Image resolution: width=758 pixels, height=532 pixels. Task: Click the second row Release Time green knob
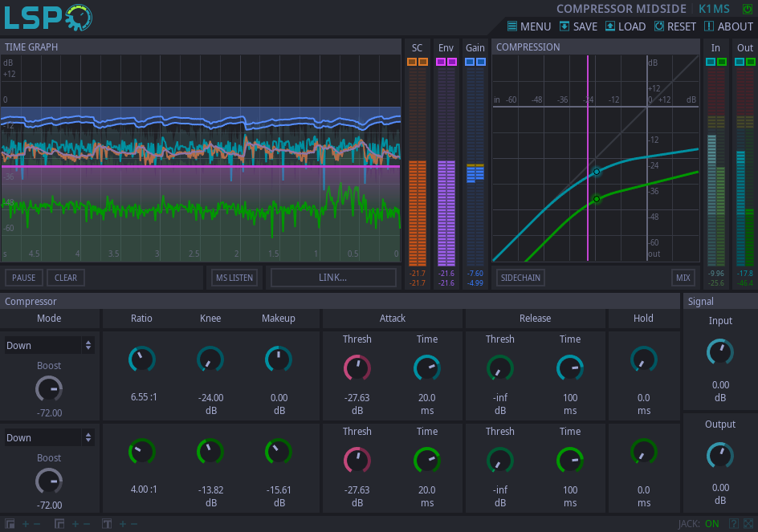point(570,461)
